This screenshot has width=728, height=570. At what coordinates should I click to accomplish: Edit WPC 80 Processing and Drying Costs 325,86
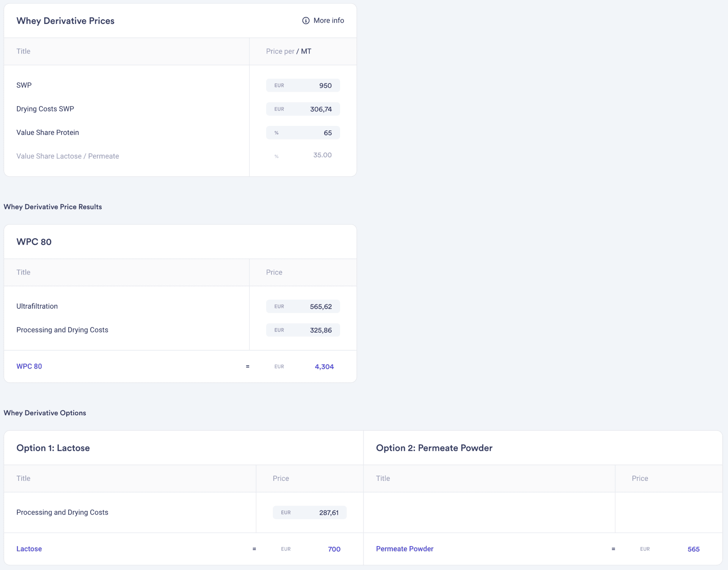click(x=303, y=330)
